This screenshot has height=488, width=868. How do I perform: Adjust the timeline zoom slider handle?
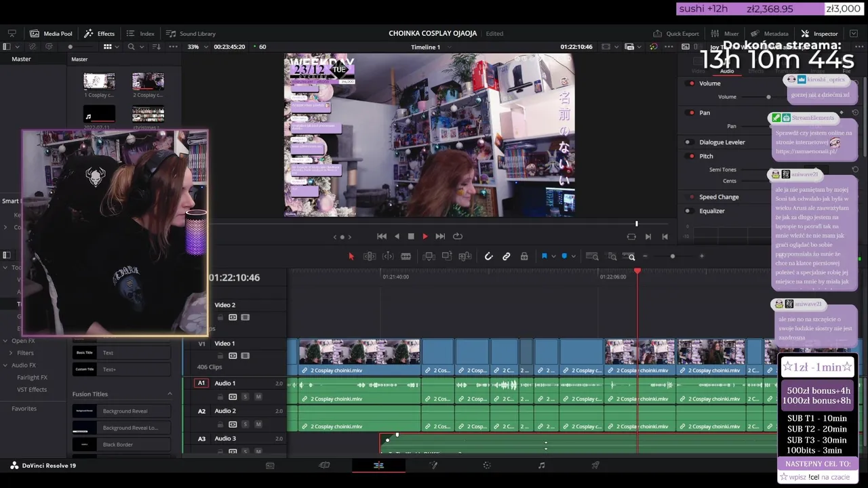tap(672, 256)
